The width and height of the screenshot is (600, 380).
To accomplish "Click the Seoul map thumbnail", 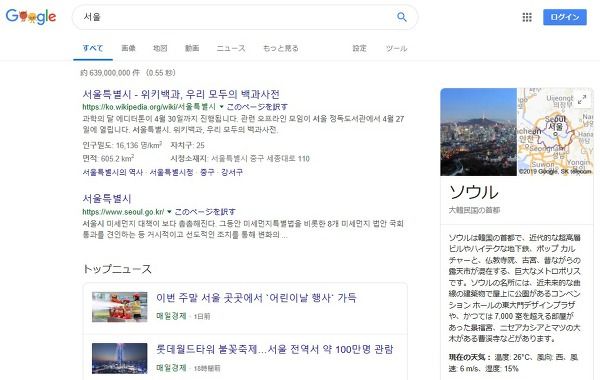I will coord(555,132).
